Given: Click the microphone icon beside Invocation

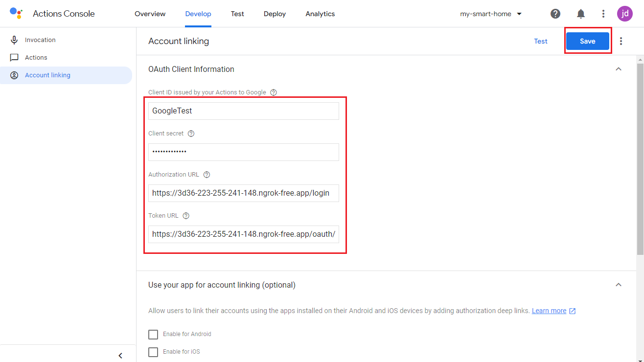Looking at the screenshot, I should pyautogui.click(x=14, y=40).
